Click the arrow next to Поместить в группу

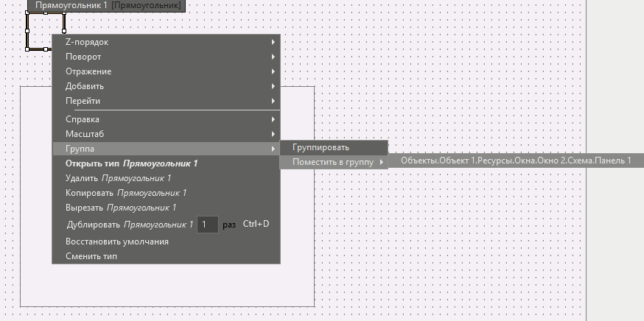381,162
